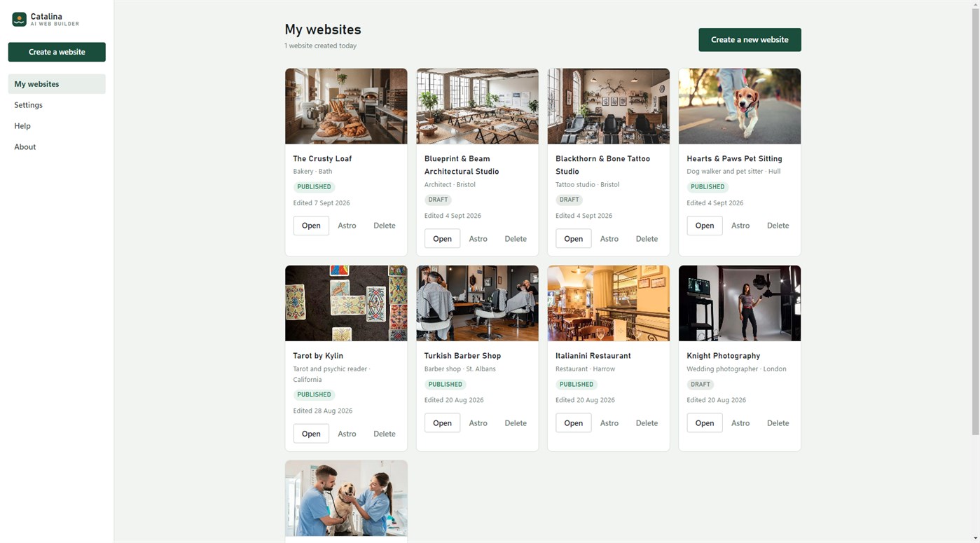Click the Italianini Restaurant thumbnail
980x543 pixels.
pyautogui.click(x=608, y=303)
